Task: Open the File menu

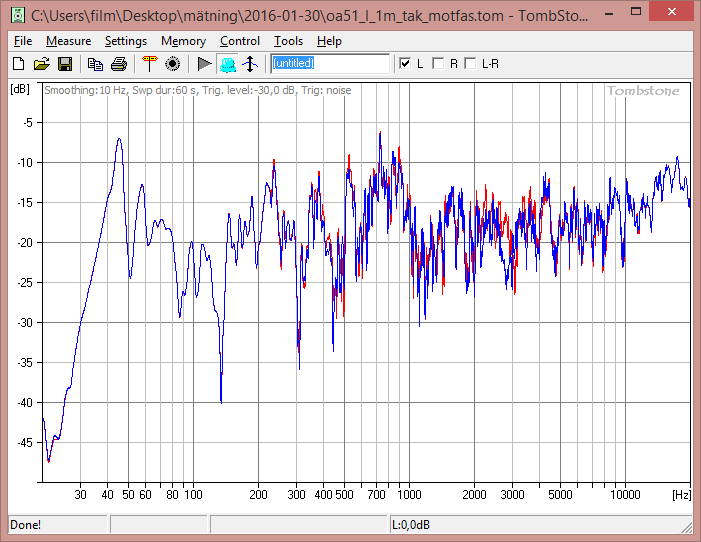Action: pos(23,41)
